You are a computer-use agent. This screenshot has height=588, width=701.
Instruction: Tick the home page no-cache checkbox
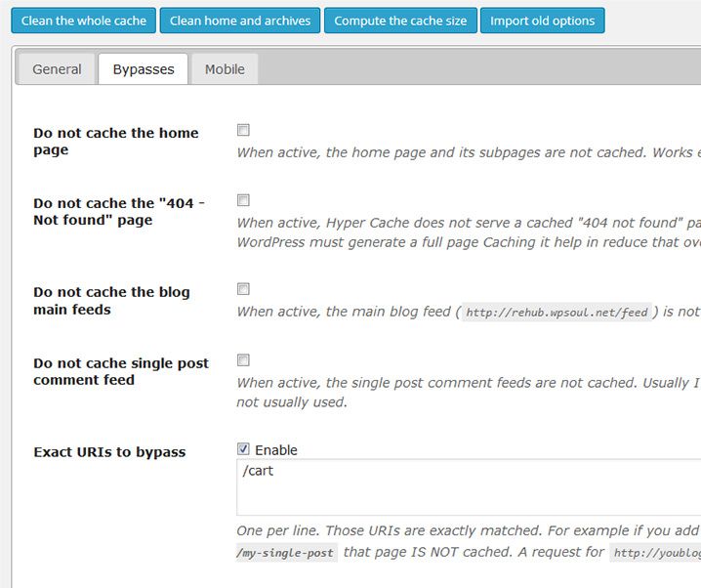(243, 130)
